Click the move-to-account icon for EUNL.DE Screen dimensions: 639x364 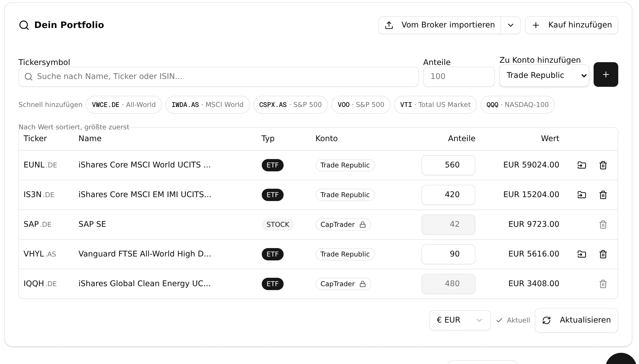pyautogui.click(x=582, y=165)
